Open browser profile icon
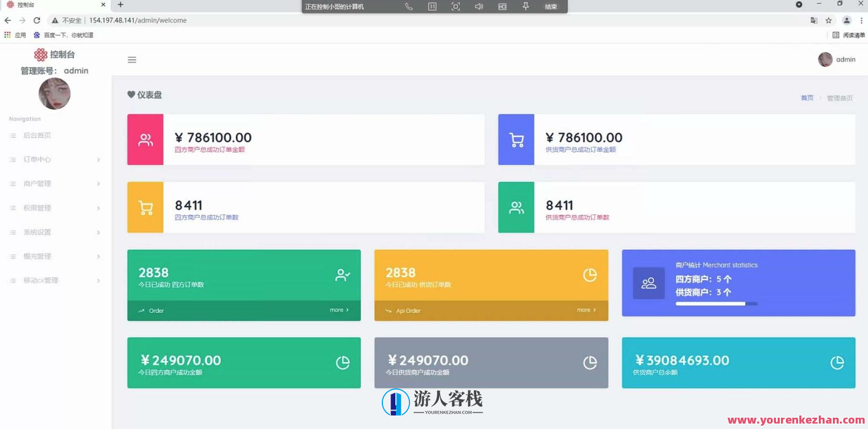The height and width of the screenshot is (429, 868). (847, 21)
